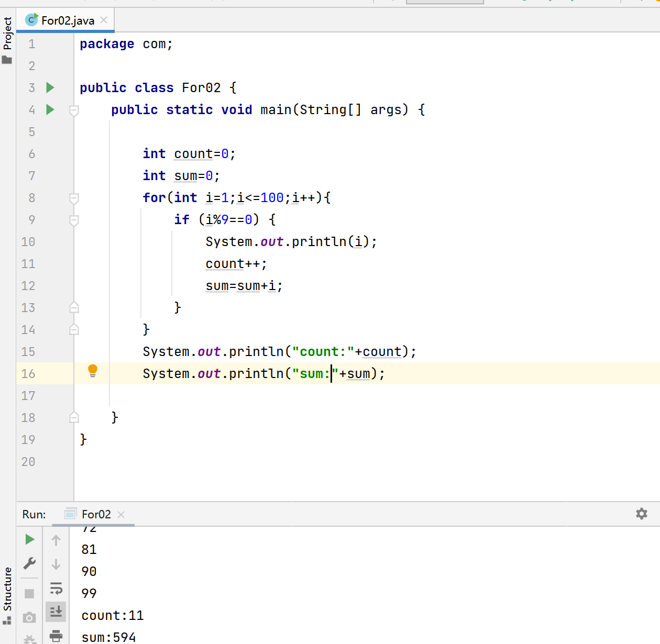This screenshot has height=644, width=660.
Task: Close the For02.java editor tab
Action: coord(104,20)
